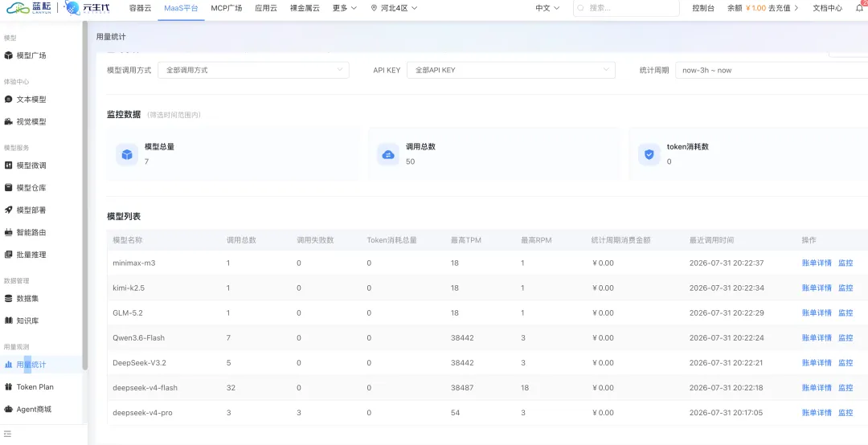
Task: Click the Qwen3.6-Flash model name cell
Action: coord(138,337)
